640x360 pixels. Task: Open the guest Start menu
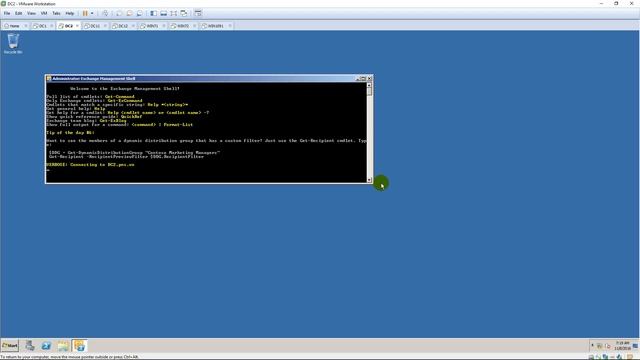point(10,346)
